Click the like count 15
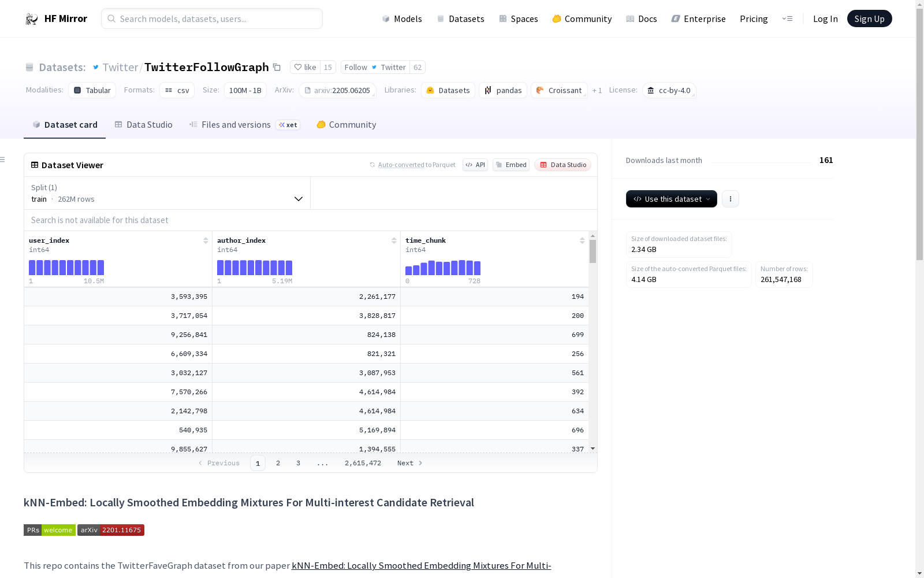Image resolution: width=924 pixels, height=578 pixels. click(x=328, y=68)
